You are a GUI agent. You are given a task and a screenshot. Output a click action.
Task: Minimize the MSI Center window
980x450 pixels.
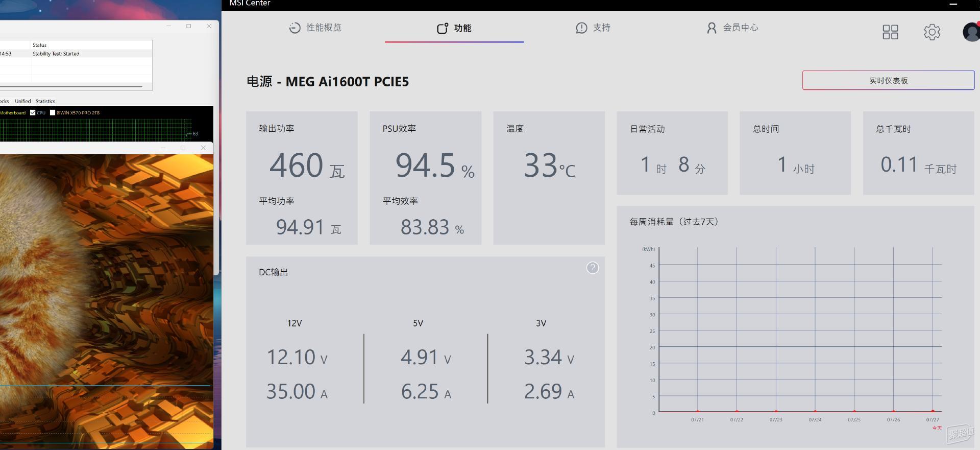point(953,4)
